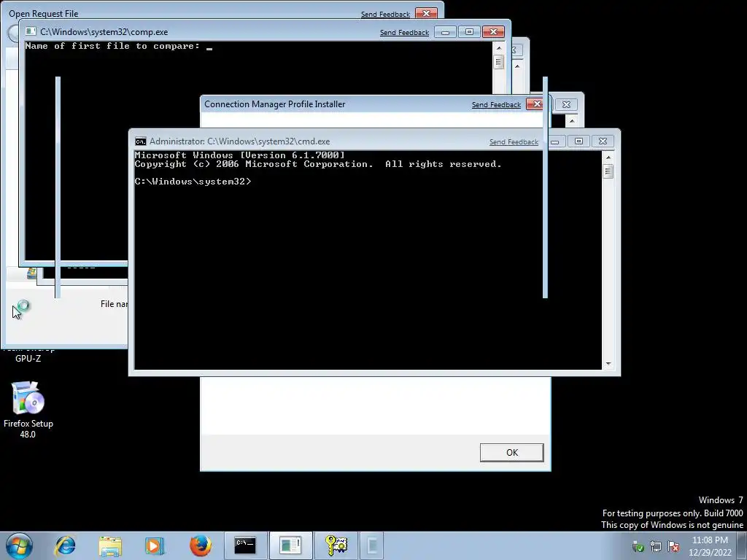Click the cmd.exe vertical scrollbar thumb

tap(608, 171)
